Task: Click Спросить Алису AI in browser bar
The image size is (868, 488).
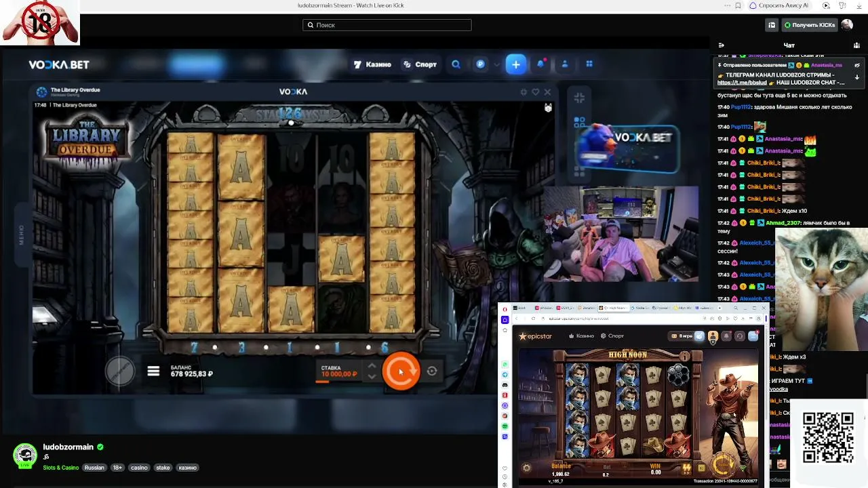Action: click(x=778, y=5)
